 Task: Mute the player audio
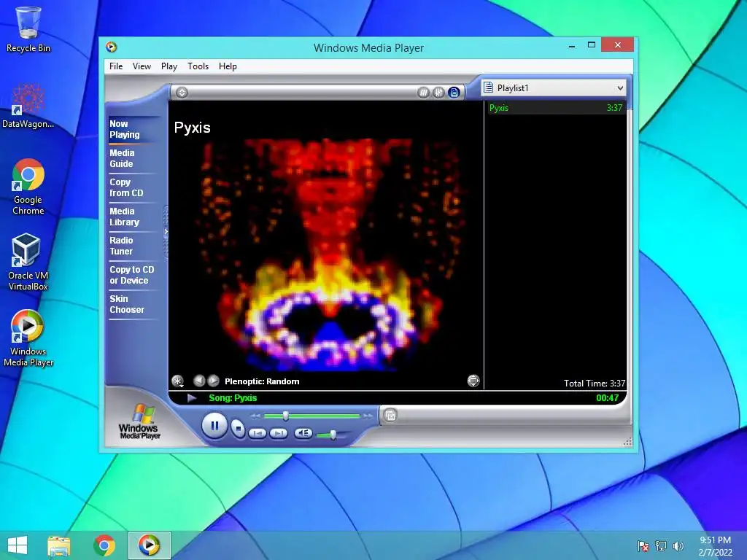303,433
